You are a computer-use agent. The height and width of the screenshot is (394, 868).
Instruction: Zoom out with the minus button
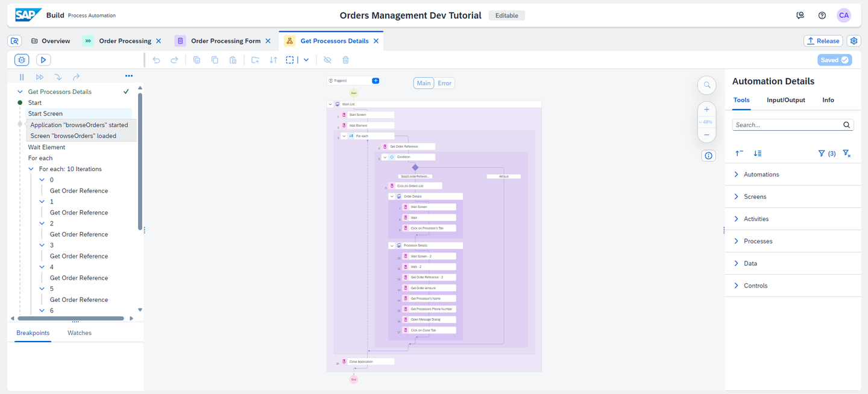(x=706, y=135)
